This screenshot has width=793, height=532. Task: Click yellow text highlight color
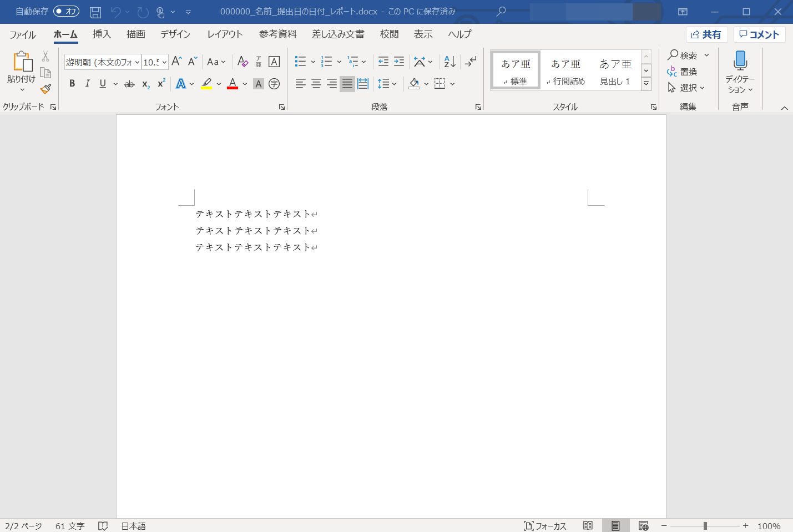(x=206, y=84)
